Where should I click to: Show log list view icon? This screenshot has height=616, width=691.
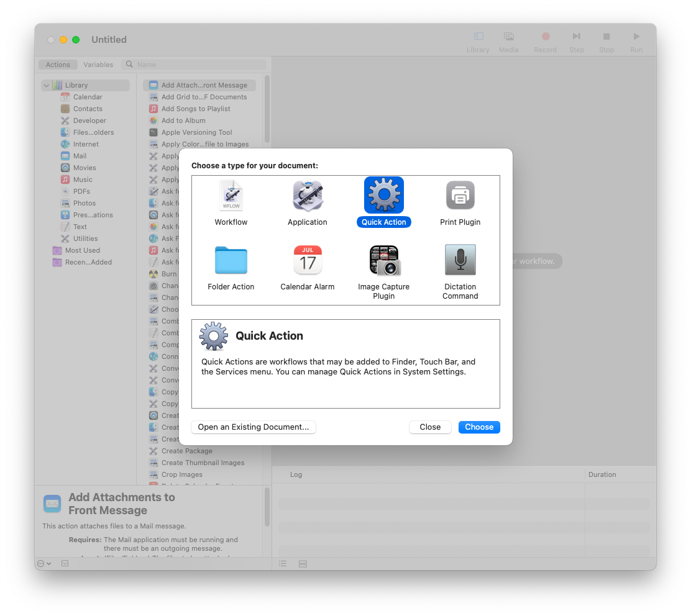pos(283,564)
